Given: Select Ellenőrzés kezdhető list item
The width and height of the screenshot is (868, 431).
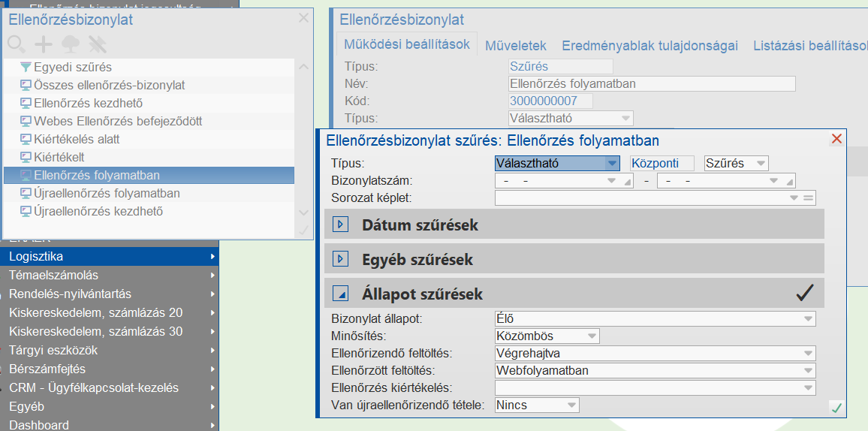Looking at the screenshot, I should pyautogui.click(x=149, y=104).
